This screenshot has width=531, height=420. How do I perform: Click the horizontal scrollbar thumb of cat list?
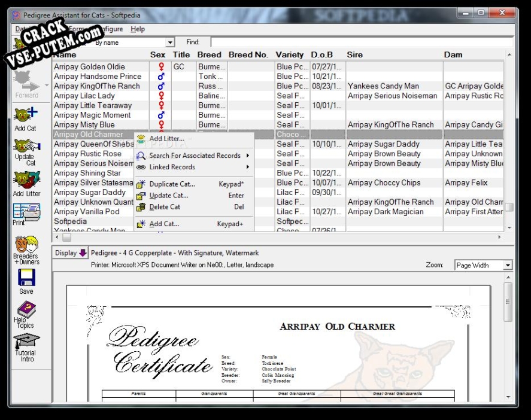(66, 238)
